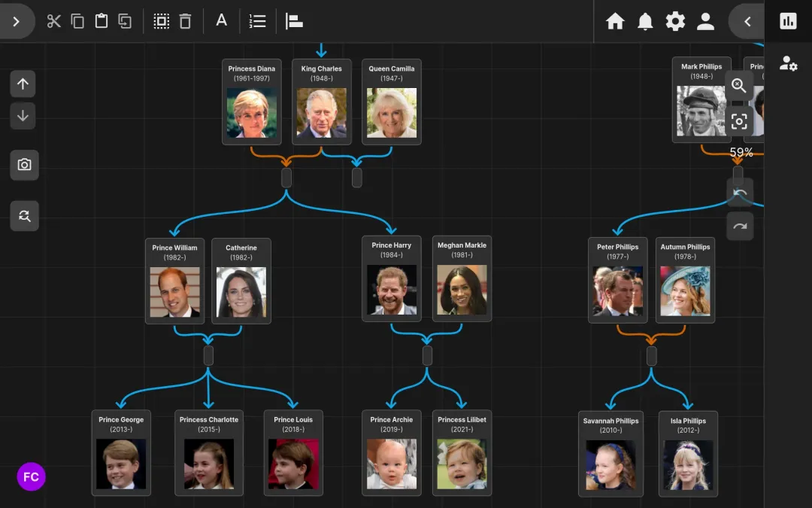Click the copy icon in toolbar
The width and height of the screenshot is (812, 508).
(x=77, y=21)
